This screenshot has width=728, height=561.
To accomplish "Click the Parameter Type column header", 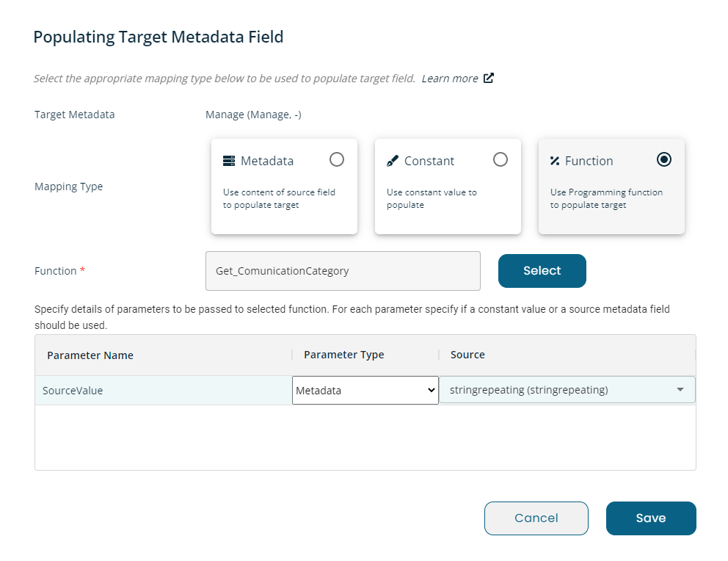I will pos(344,355).
